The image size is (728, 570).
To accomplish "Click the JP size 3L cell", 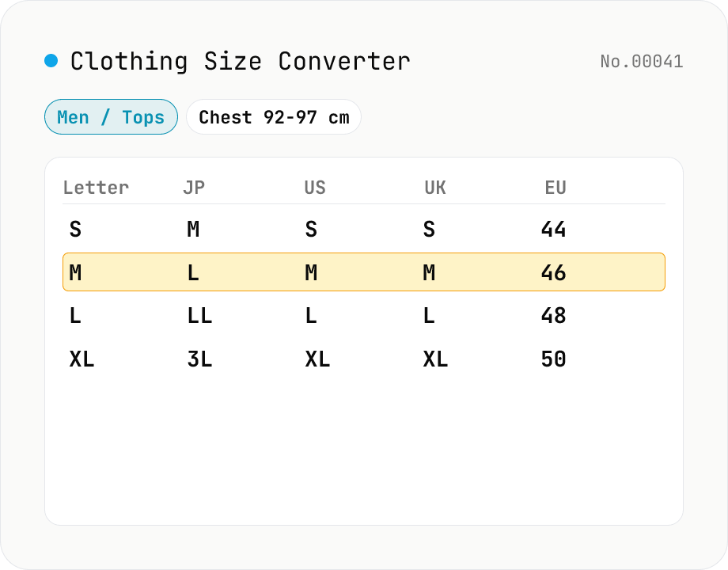I will (x=199, y=359).
